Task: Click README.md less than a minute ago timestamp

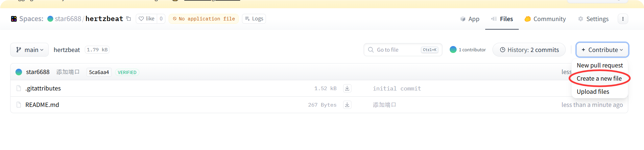Action: coord(592,105)
